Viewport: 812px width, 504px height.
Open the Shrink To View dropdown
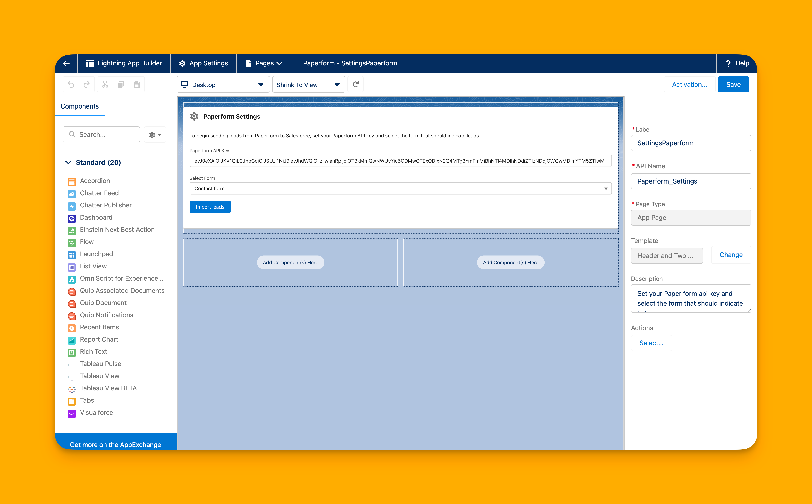[x=308, y=85]
